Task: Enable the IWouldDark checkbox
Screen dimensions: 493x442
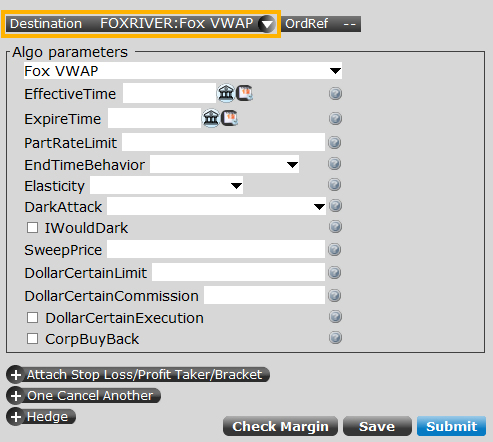Action: pyautogui.click(x=32, y=228)
